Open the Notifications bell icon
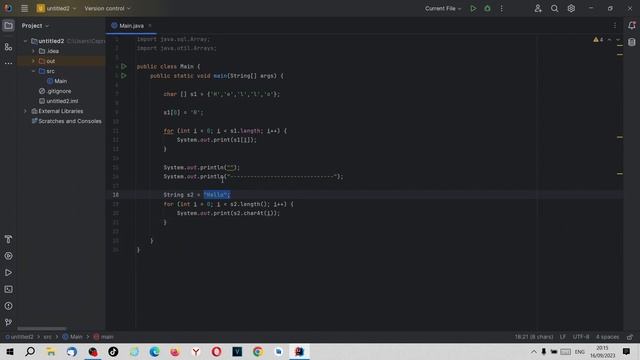This screenshot has height=360, width=640. pos(632,25)
